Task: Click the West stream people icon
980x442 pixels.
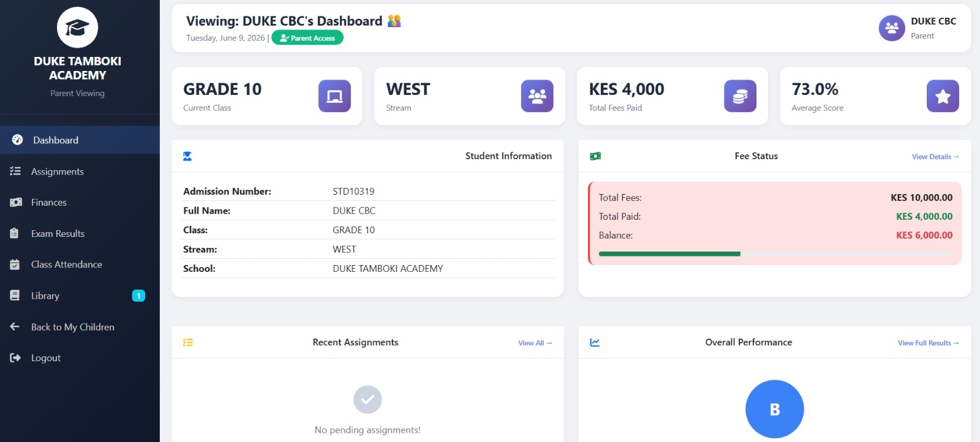Action: pos(537,96)
